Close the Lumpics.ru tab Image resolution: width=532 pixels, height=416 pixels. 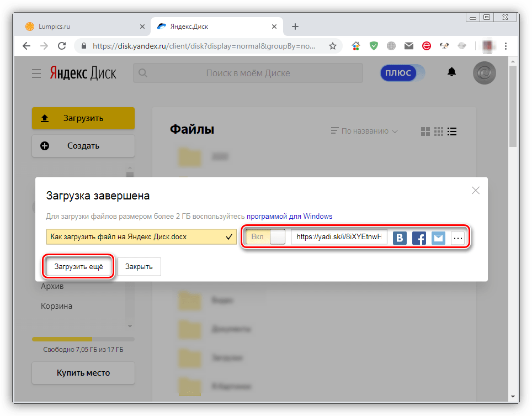pos(142,27)
